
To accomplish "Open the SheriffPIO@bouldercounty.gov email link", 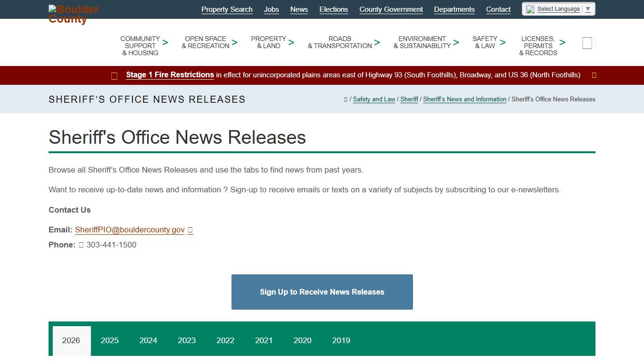I will pos(130,230).
